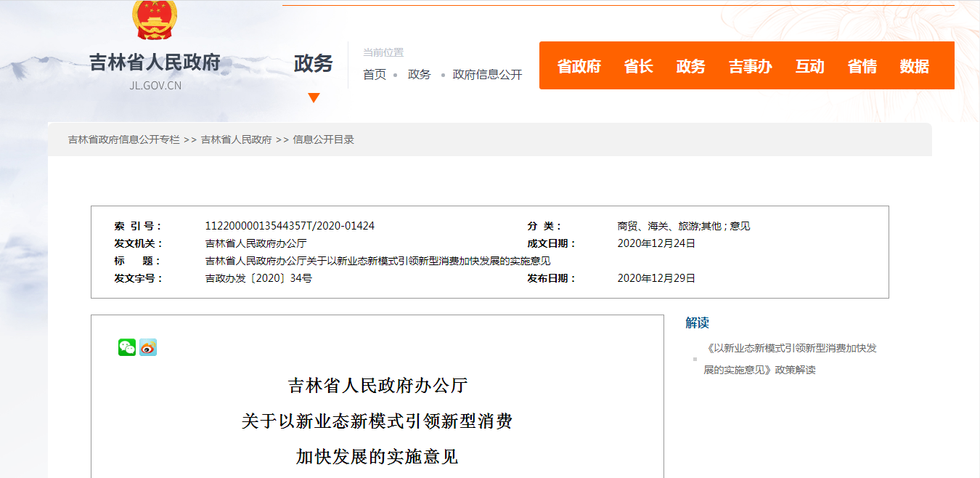Click the 索引号 field label
The width and height of the screenshot is (980, 478).
(x=138, y=226)
